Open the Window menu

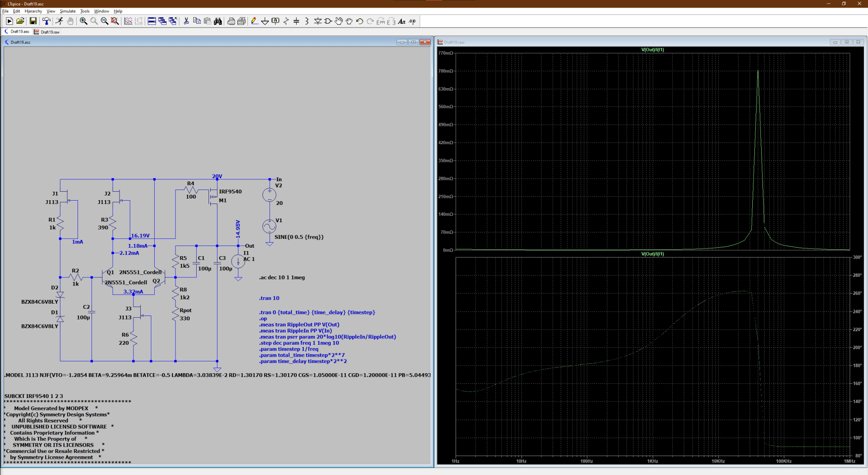[x=102, y=11]
